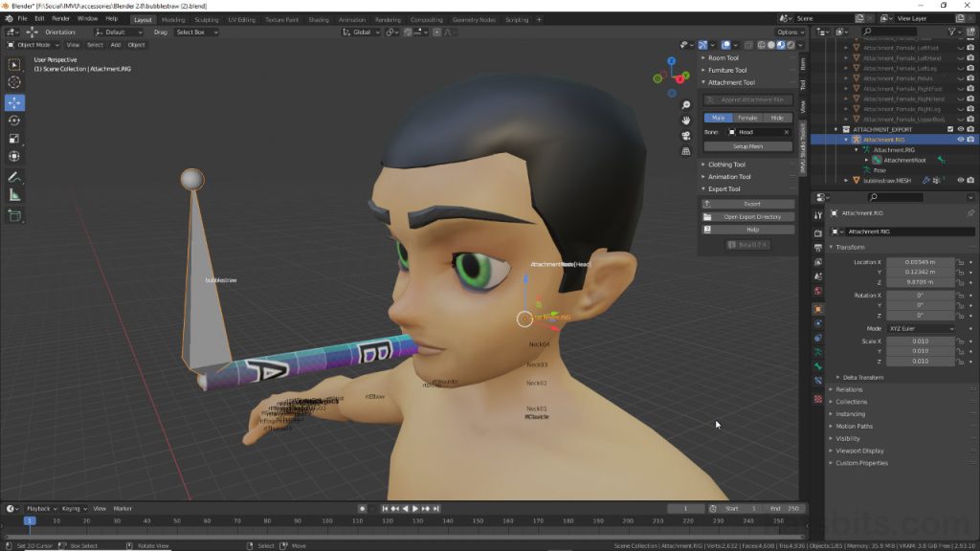Adjust the Scale X value slider

(922, 342)
